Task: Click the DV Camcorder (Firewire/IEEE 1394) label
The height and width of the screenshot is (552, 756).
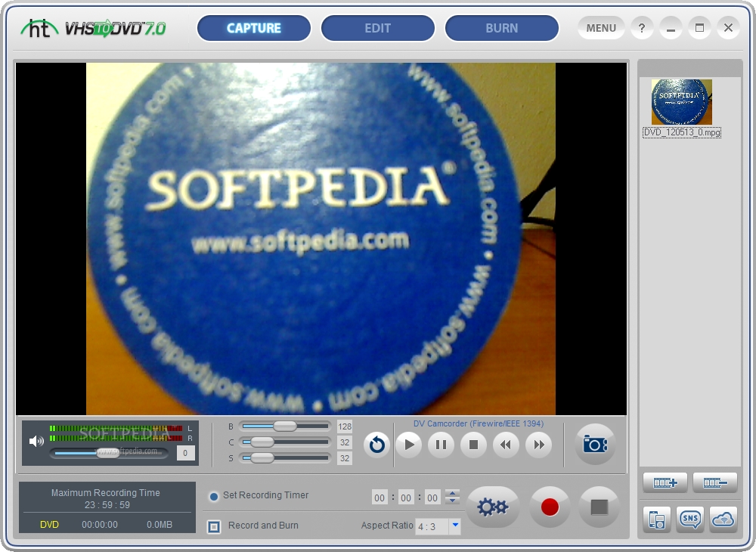Action: (x=479, y=423)
